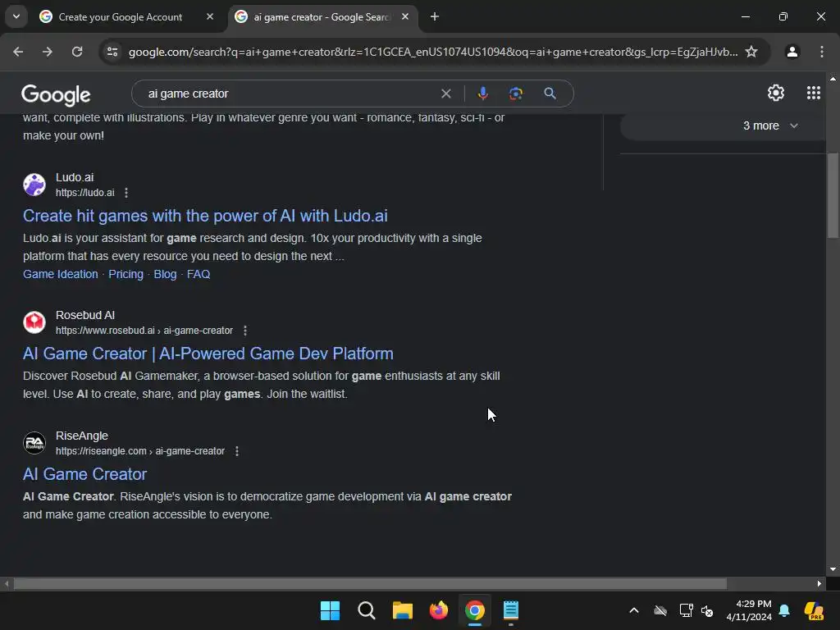Open the FAQ sitelink
Image resolution: width=840 pixels, height=630 pixels.
199,274
